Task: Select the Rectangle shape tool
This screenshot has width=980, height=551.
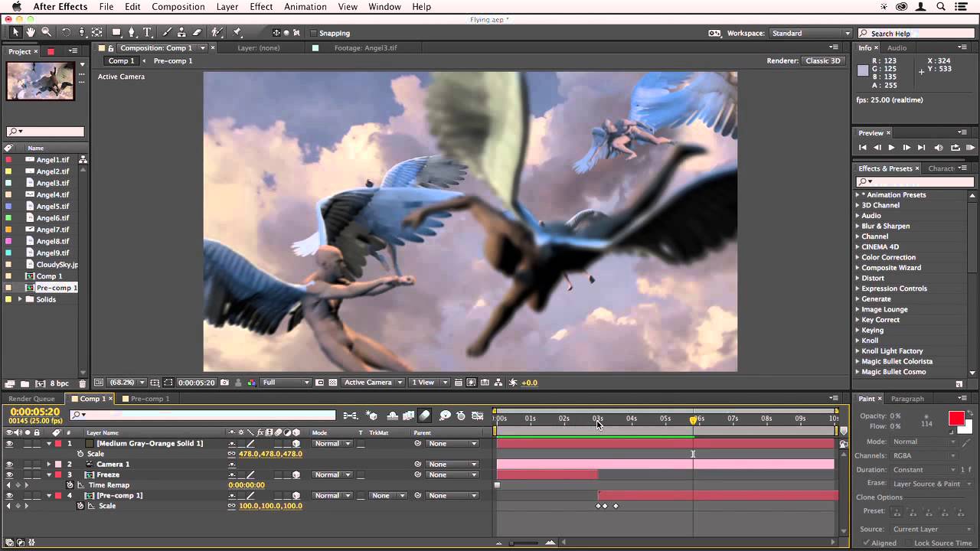Action: click(x=116, y=32)
